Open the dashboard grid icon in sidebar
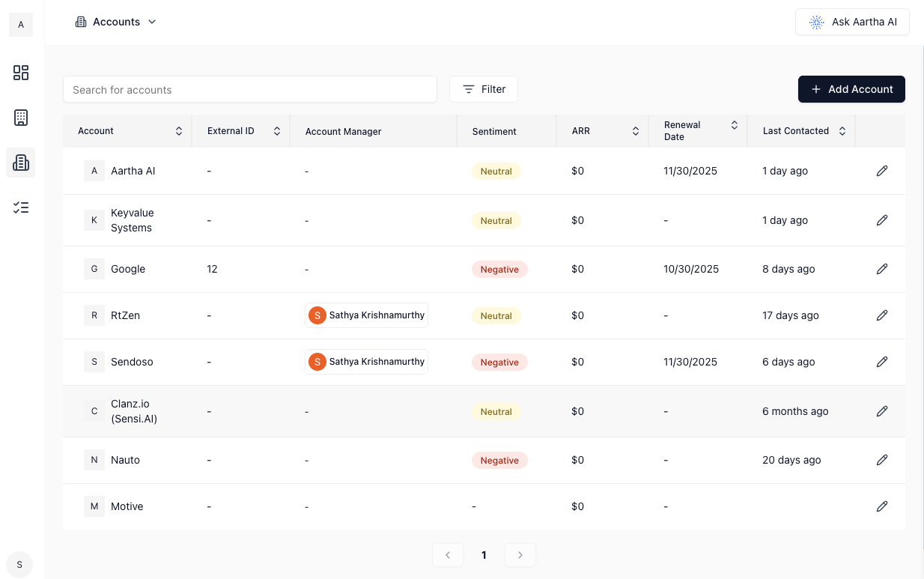924x579 pixels. [21, 73]
